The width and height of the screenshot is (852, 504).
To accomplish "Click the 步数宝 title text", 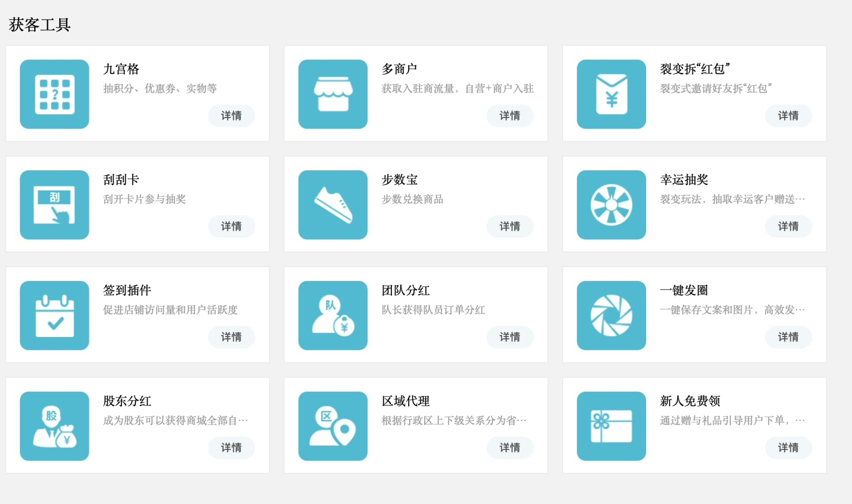I will coord(399,180).
